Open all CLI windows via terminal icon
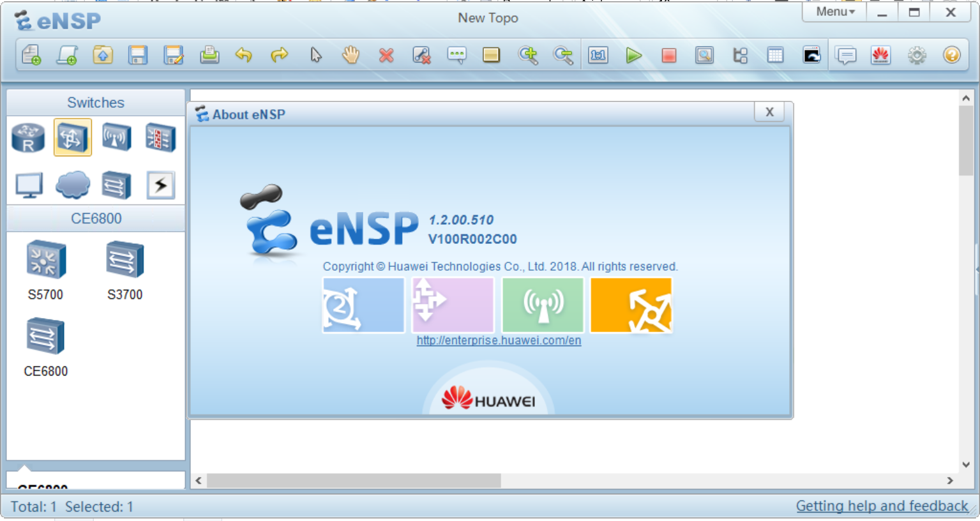 click(x=811, y=56)
